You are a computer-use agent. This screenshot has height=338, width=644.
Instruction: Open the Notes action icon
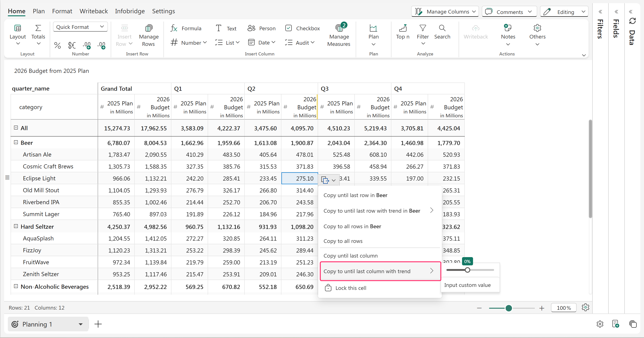click(508, 28)
